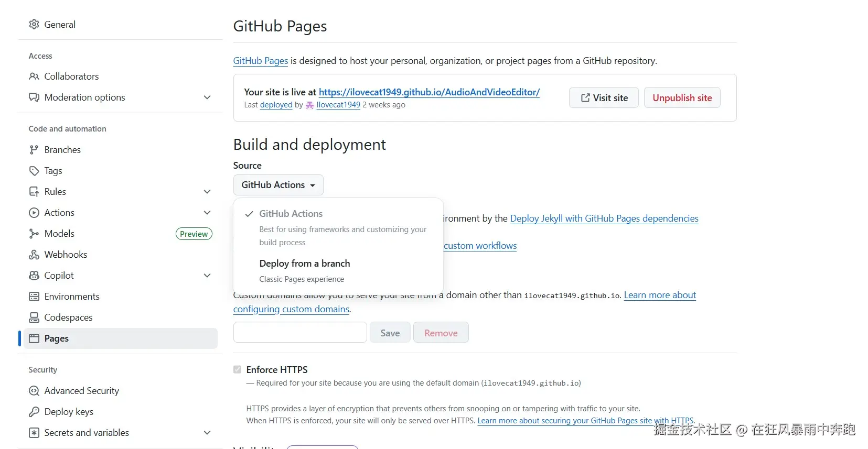Open Branches settings
Image resolution: width=868 pixels, height=449 pixels.
120,150
